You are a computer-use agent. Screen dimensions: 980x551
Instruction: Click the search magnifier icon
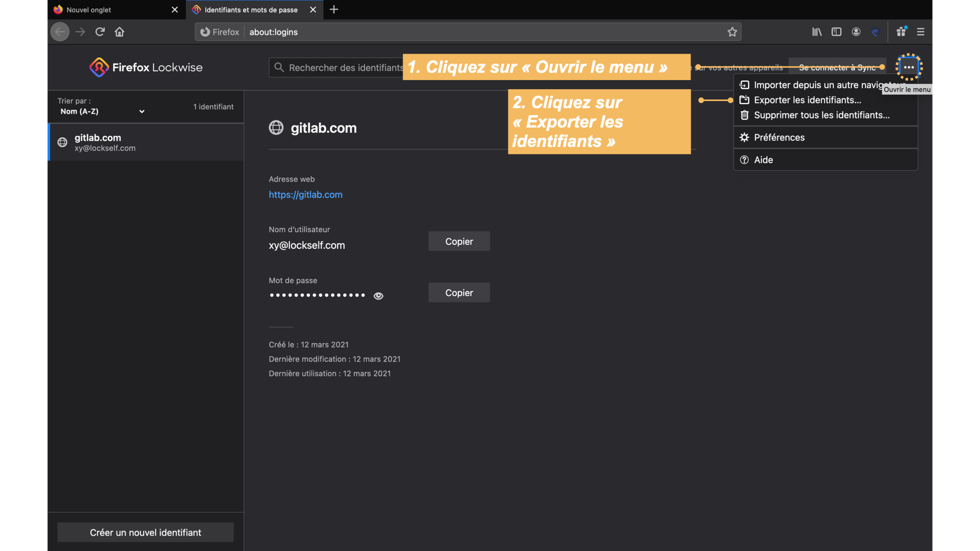pos(279,67)
